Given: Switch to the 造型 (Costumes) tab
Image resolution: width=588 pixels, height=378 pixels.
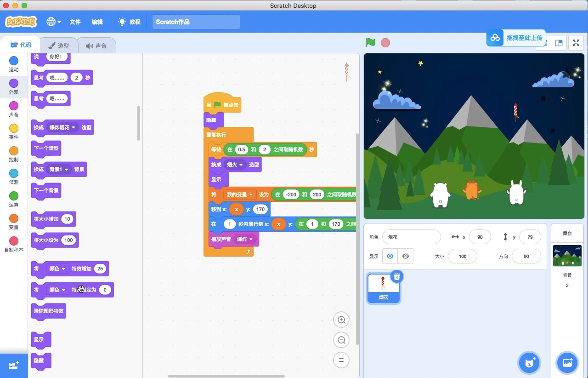Looking at the screenshot, I should coord(59,45).
